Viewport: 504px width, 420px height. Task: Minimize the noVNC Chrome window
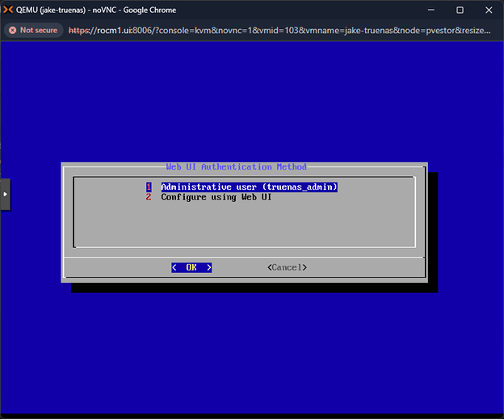431,10
